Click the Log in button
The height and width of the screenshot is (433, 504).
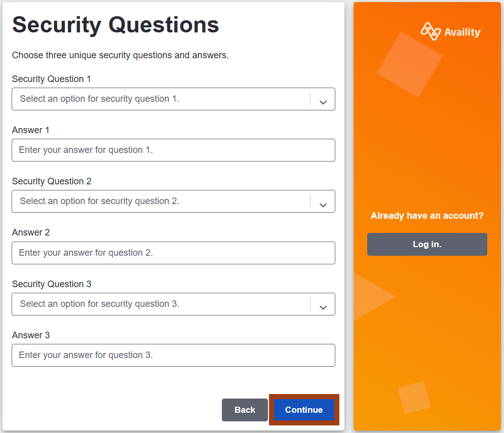427,244
